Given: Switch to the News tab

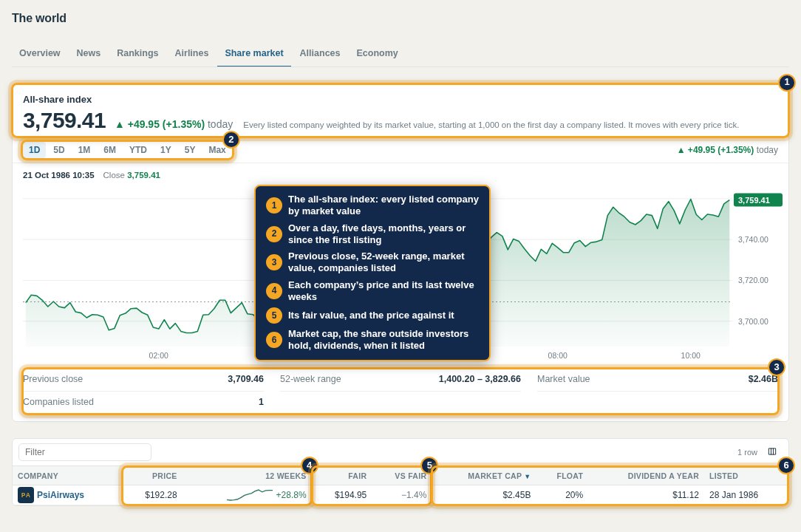Looking at the screenshot, I should point(89,53).
